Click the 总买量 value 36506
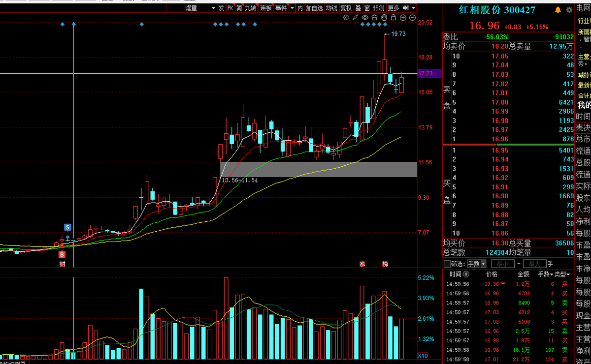 (564, 243)
